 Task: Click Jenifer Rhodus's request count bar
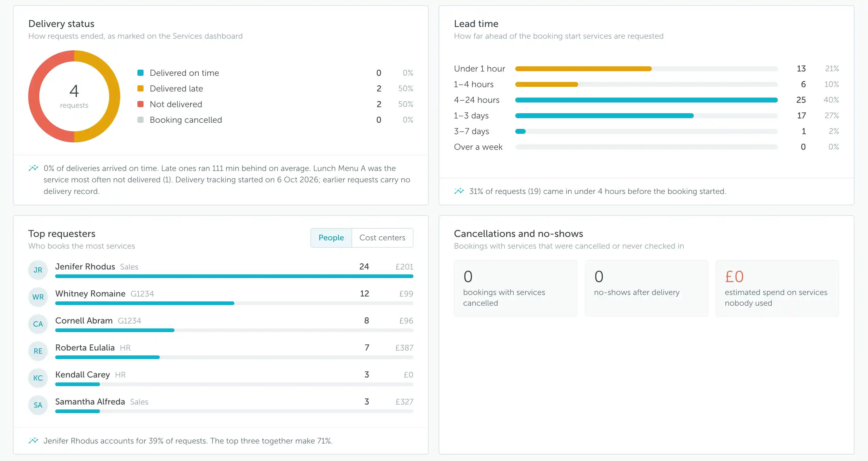[x=234, y=276]
